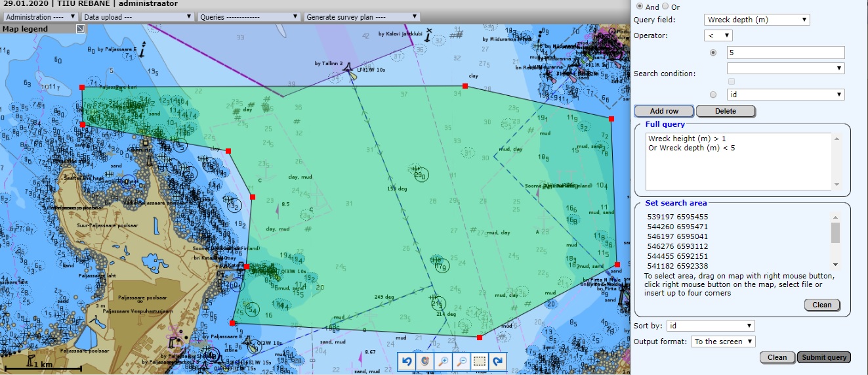Open the Operator dropdown
The height and width of the screenshot is (375, 868).
718,35
